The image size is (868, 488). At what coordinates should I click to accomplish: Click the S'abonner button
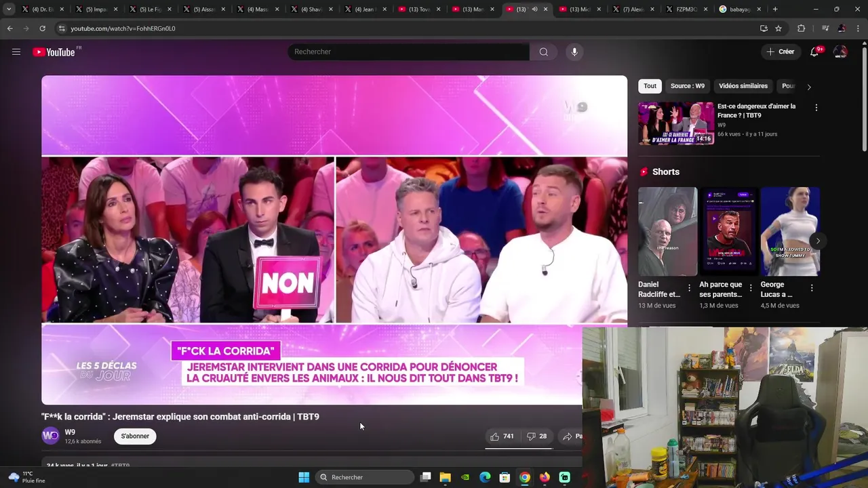click(x=135, y=436)
